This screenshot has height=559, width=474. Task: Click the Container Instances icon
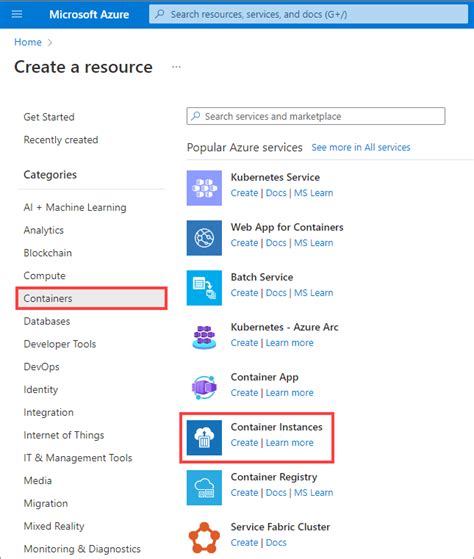pos(204,437)
